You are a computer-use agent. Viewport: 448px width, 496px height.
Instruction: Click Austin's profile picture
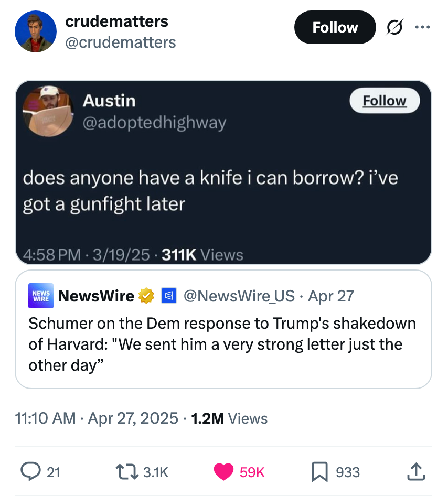48,111
